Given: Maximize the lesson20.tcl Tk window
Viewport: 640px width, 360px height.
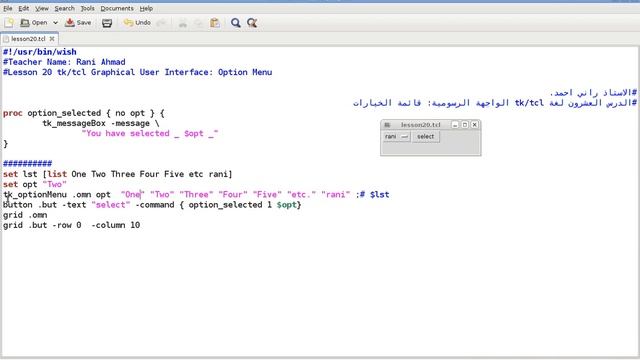Looking at the screenshot, I should click(465, 125).
